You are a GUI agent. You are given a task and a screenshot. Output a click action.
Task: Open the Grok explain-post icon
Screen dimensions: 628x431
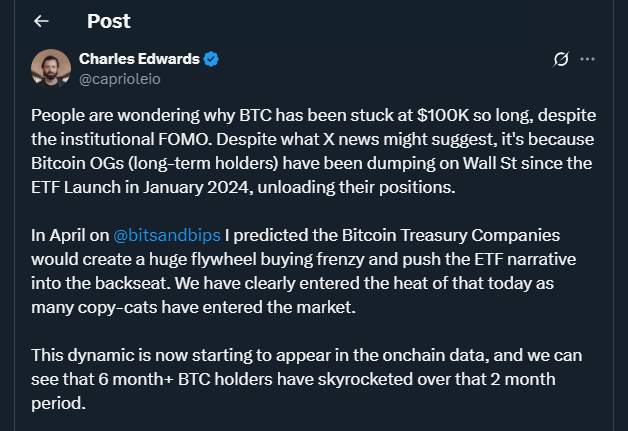[x=561, y=59]
